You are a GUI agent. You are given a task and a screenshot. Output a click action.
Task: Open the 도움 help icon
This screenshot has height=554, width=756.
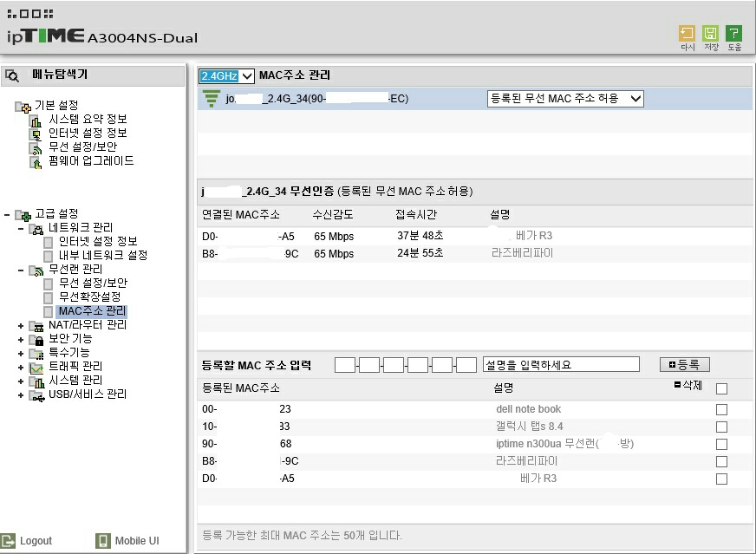click(x=733, y=33)
